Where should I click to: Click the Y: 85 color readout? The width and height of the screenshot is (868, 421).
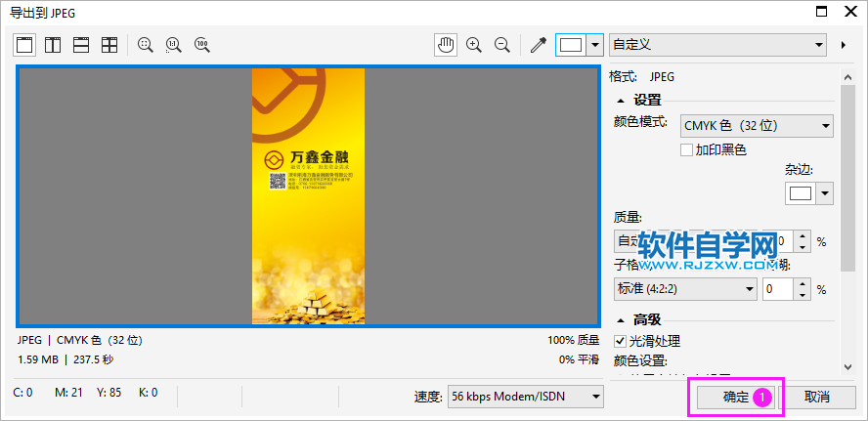click(109, 393)
